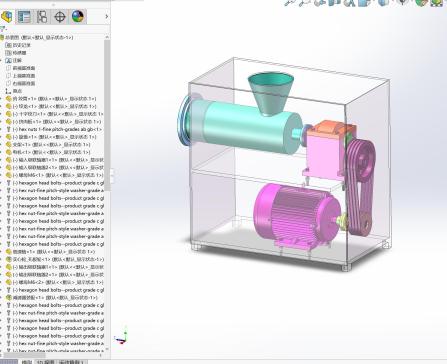This screenshot has height=364, width=447.
Task: Click the coordinate triad in the viewport corner
Action: pos(121,336)
